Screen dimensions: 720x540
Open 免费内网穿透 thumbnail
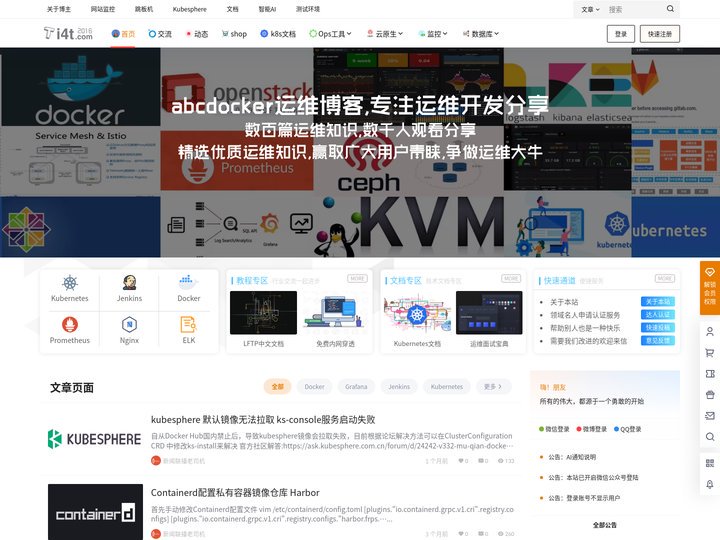click(335, 313)
